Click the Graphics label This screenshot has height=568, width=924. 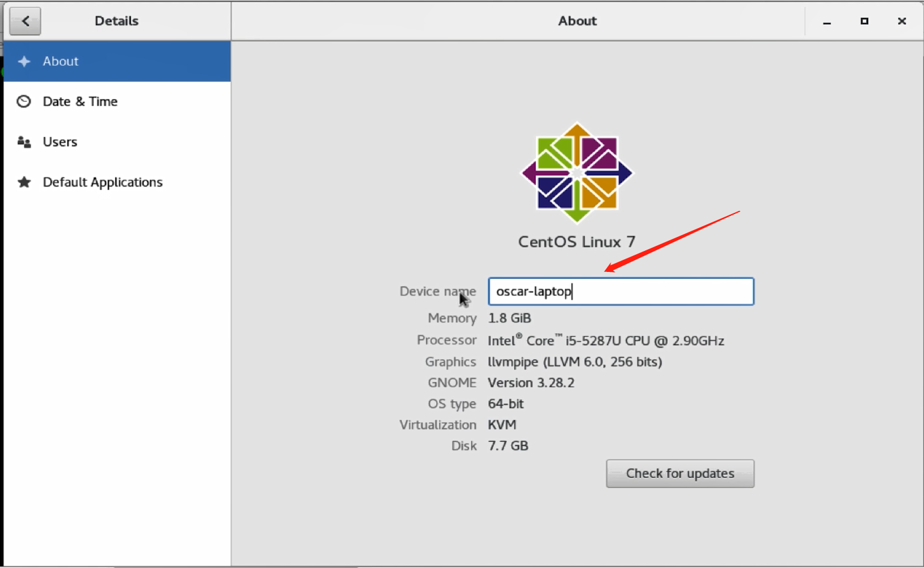[451, 362]
